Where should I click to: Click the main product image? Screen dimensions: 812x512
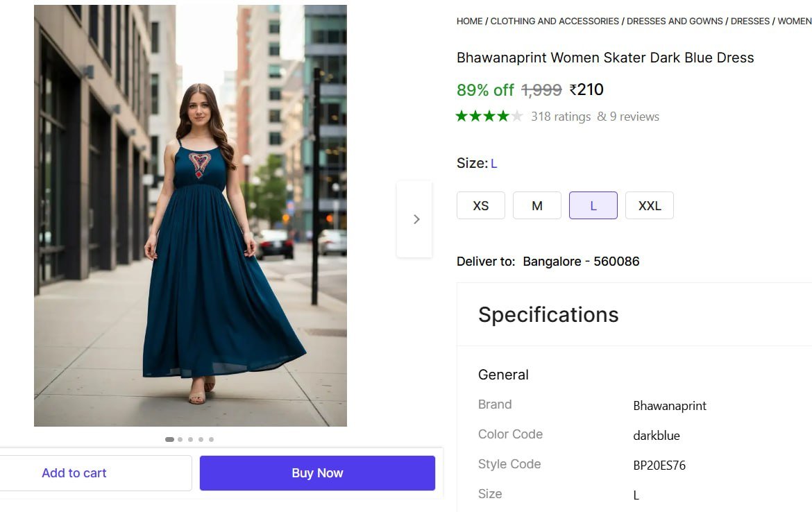(x=189, y=215)
